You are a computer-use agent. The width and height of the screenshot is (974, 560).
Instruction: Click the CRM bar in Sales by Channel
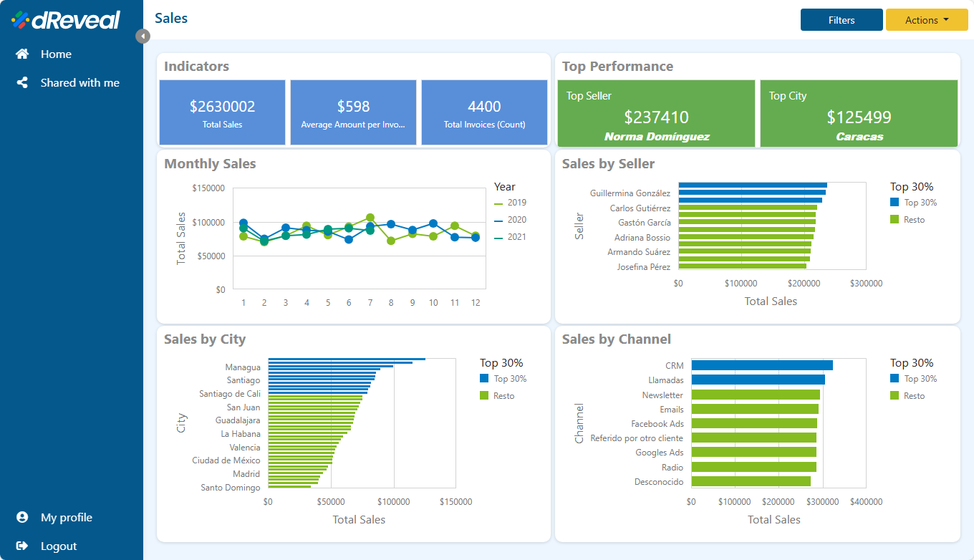[x=761, y=365]
